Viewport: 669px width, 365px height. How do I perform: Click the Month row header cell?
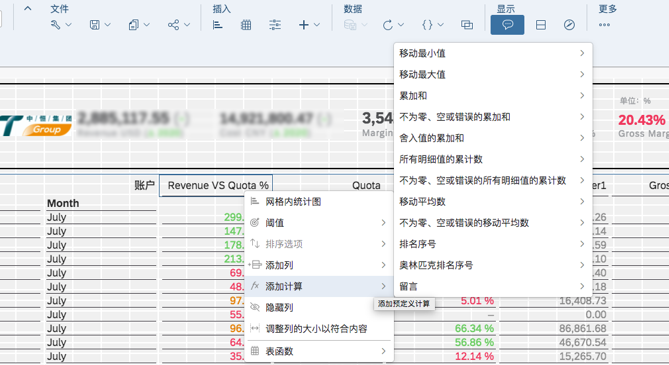click(63, 203)
